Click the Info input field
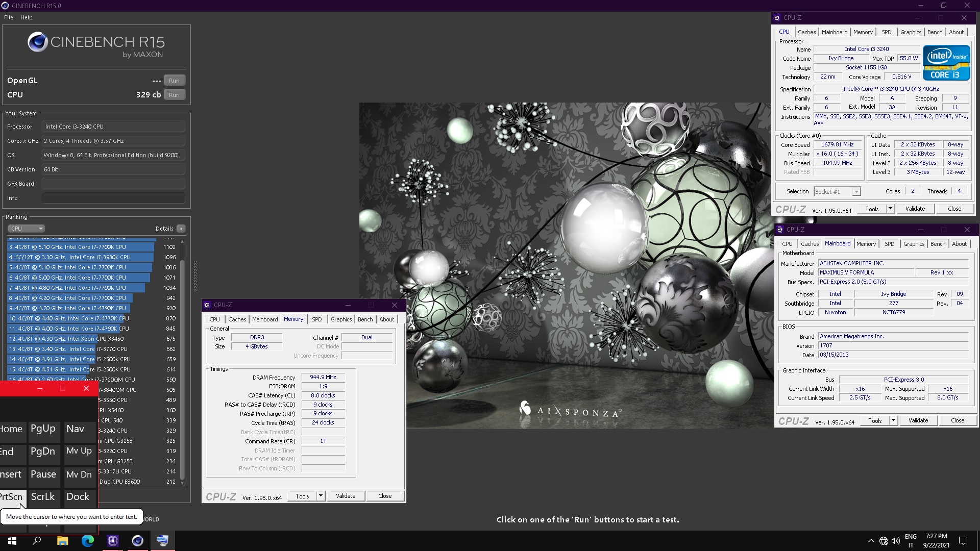Screen dimensions: 980x551 point(113,198)
